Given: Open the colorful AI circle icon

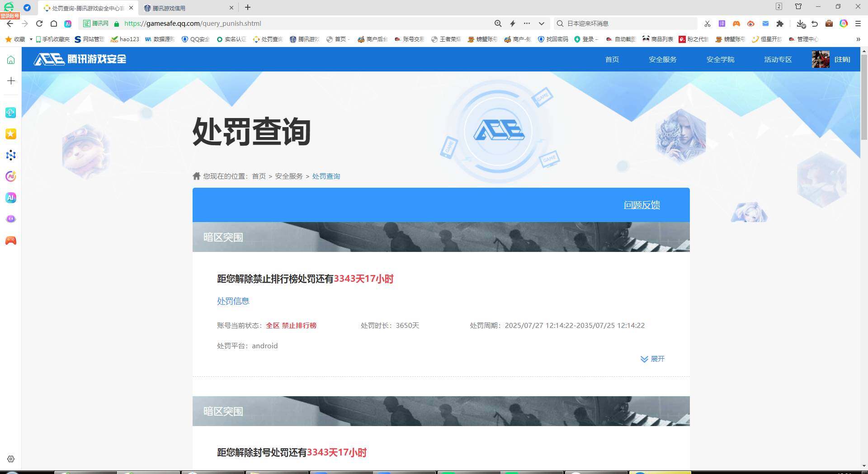Looking at the screenshot, I should tap(844, 24).
